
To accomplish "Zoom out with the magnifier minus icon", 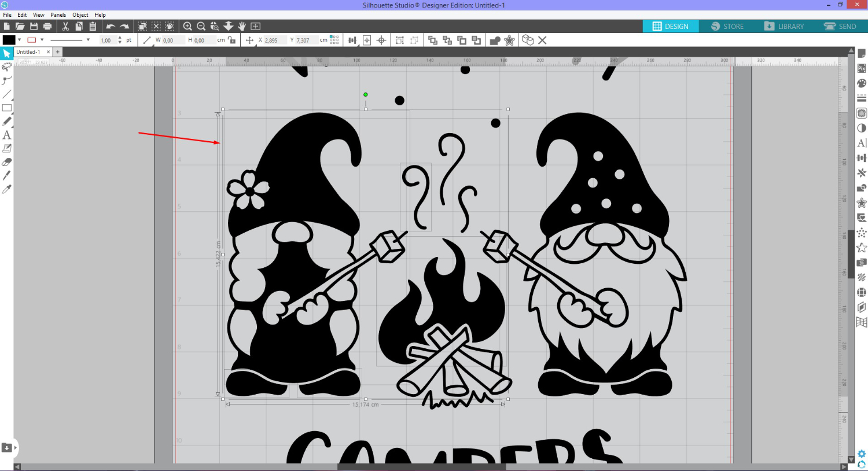I will click(x=201, y=26).
